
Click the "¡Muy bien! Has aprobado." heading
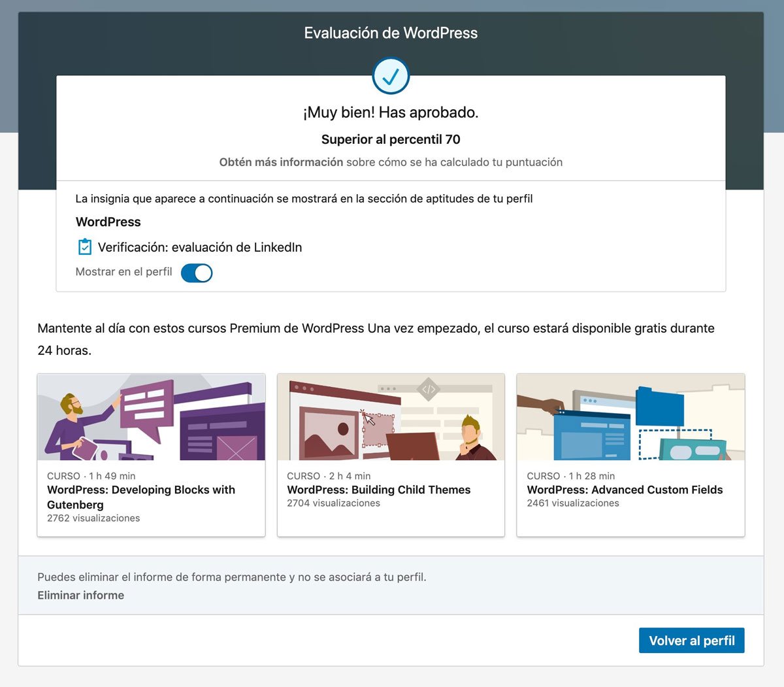391,112
